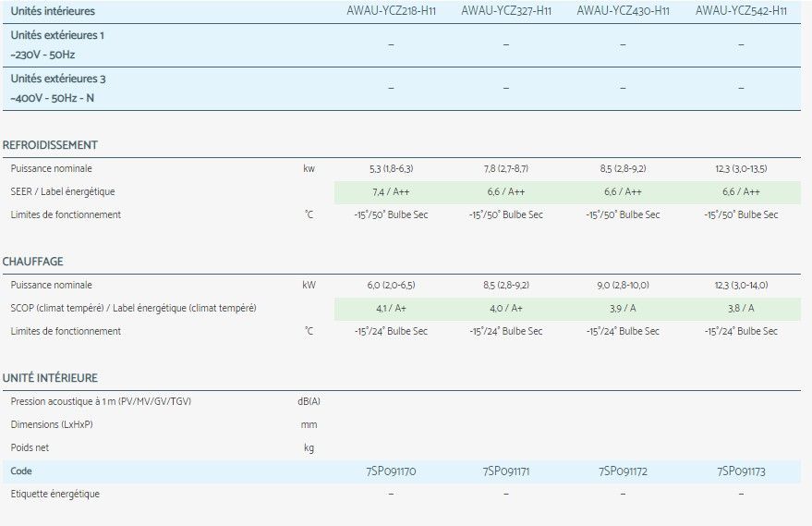Click the CHAUFFAGE section heading

tap(33, 262)
